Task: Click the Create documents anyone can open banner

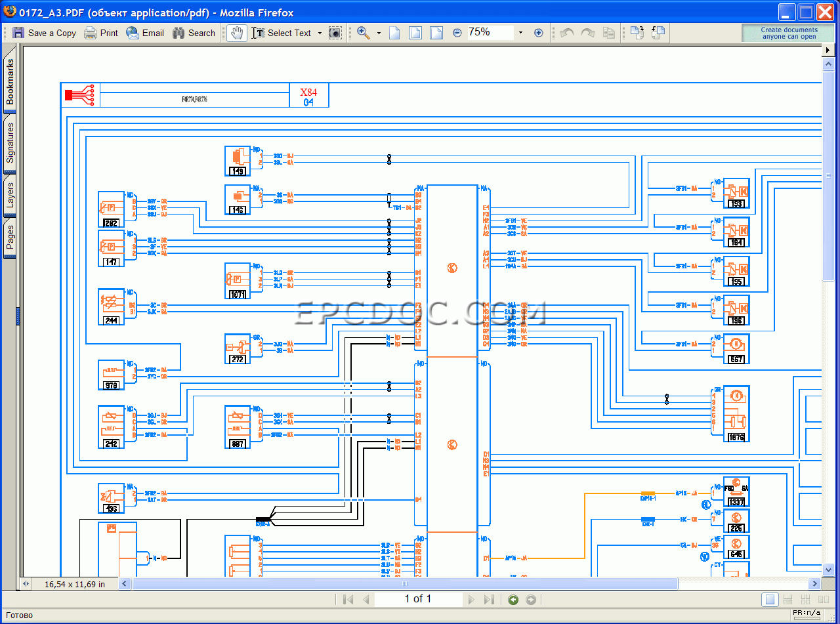Action: (789, 33)
